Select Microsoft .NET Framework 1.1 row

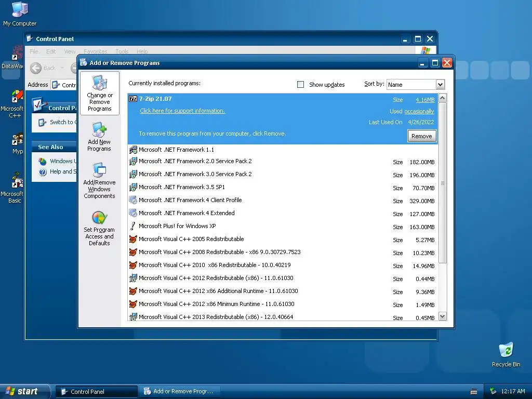coord(283,150)
